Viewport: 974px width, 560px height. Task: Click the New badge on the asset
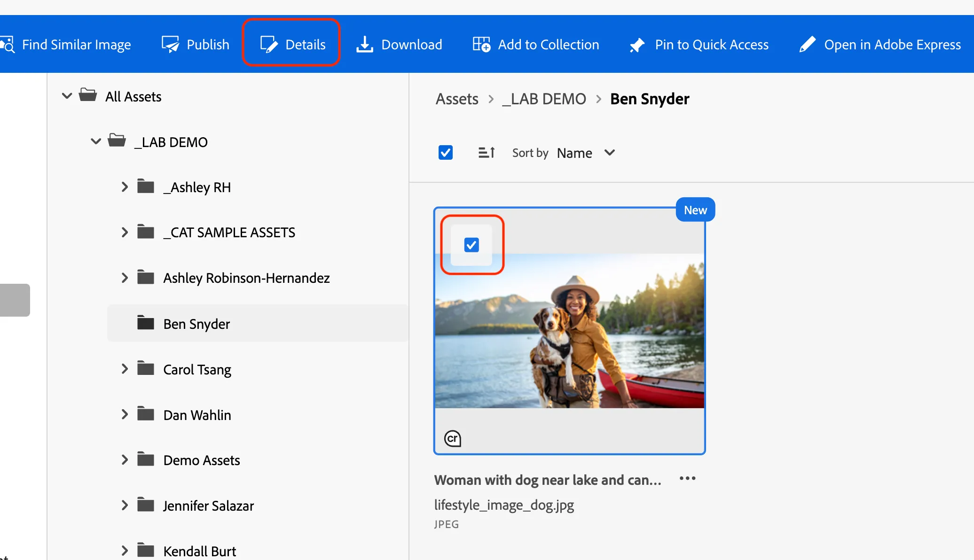click(695, 210)
